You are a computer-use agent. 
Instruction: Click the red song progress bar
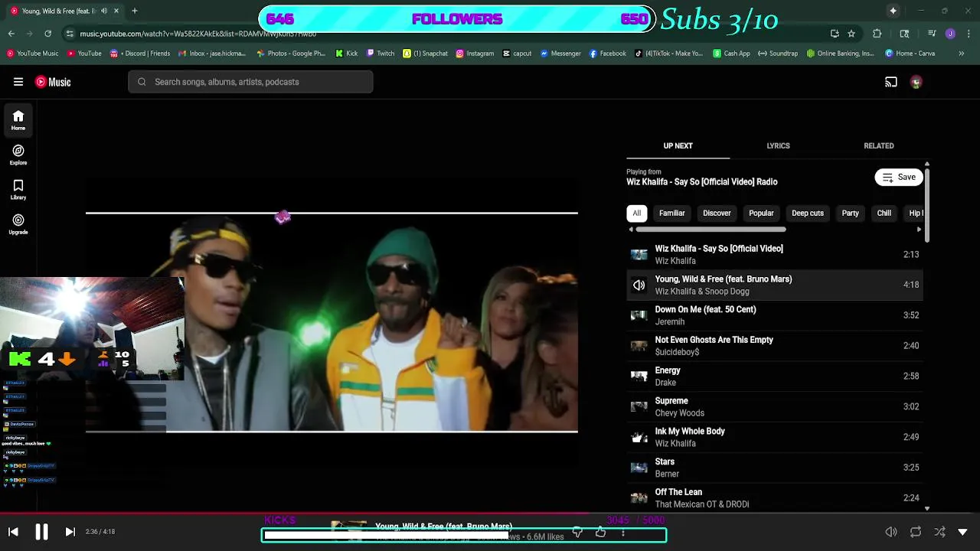(x=295, y=514)
